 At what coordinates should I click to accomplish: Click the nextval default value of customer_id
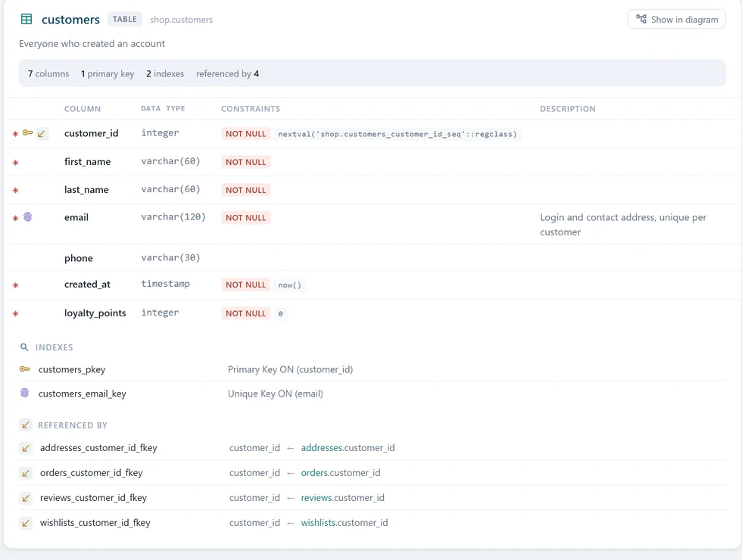point(397,135)
